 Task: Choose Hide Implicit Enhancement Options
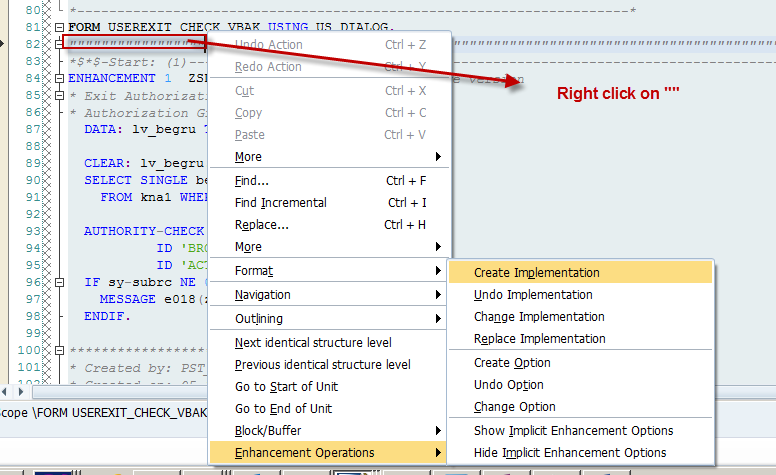[x=570, y=453]
